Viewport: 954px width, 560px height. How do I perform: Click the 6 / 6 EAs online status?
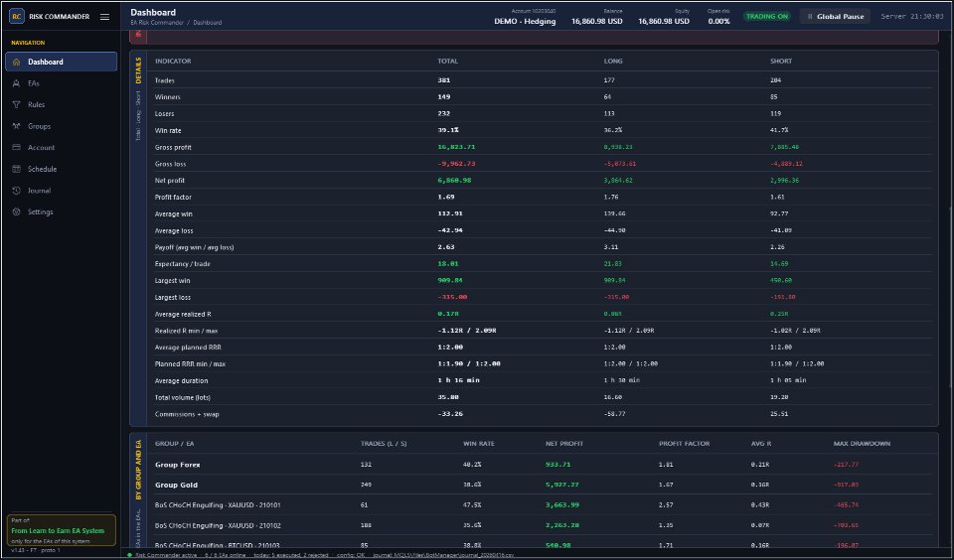point(226,555)
